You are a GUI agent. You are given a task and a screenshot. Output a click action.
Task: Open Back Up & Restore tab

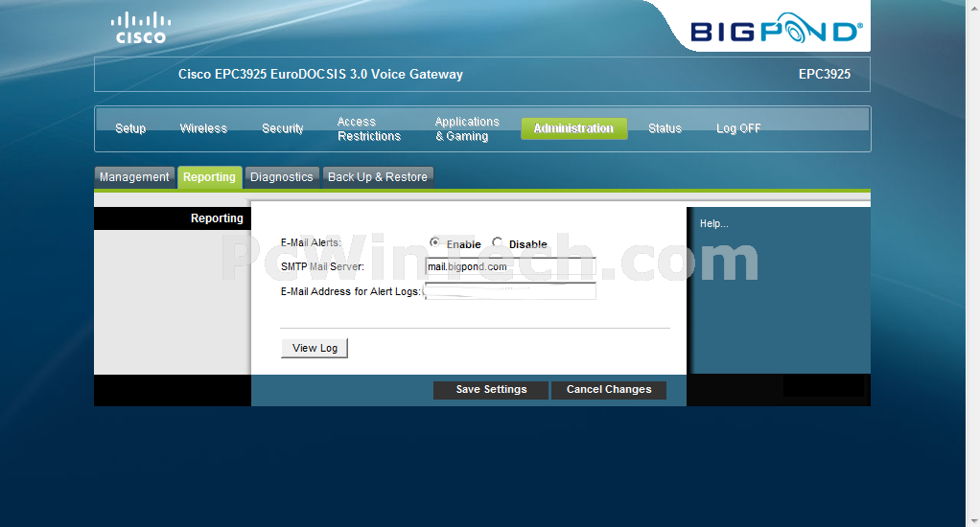[378, 176]
